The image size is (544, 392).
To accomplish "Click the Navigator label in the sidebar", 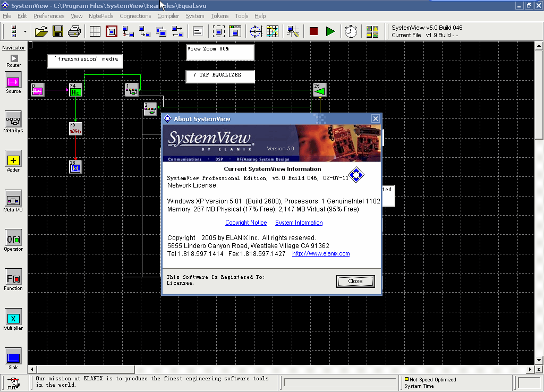I will tap(13, 47).
